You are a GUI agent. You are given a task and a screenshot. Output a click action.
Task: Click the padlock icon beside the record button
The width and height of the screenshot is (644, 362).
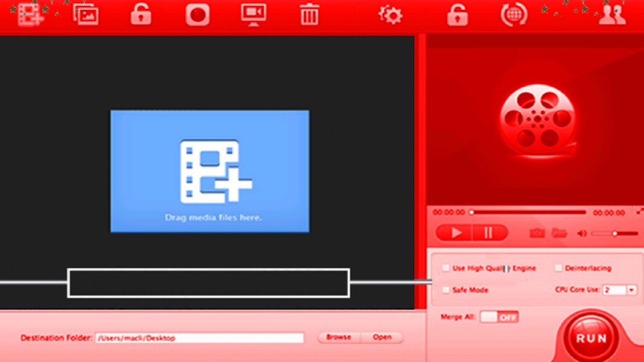[141, 14]
